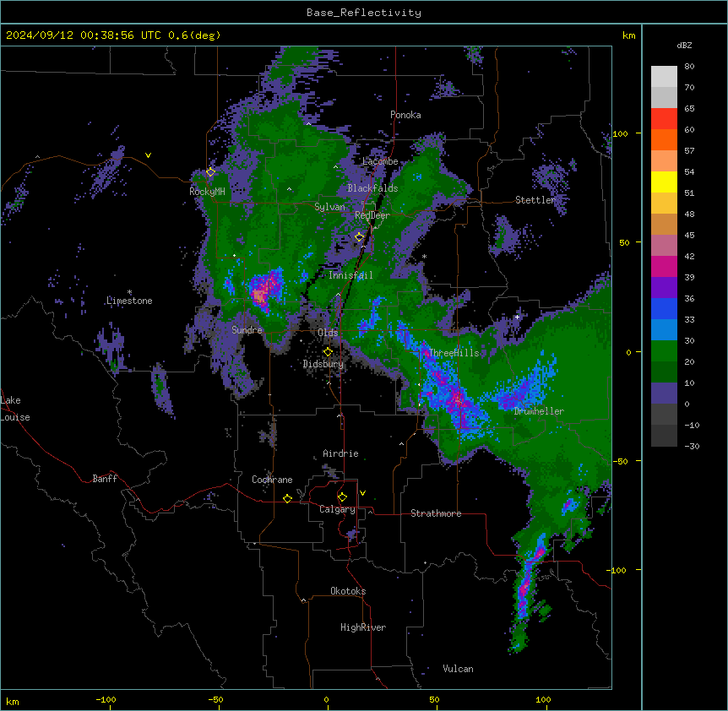Click the Lake Louise label
728x711 pixels.
click(15, 409)
